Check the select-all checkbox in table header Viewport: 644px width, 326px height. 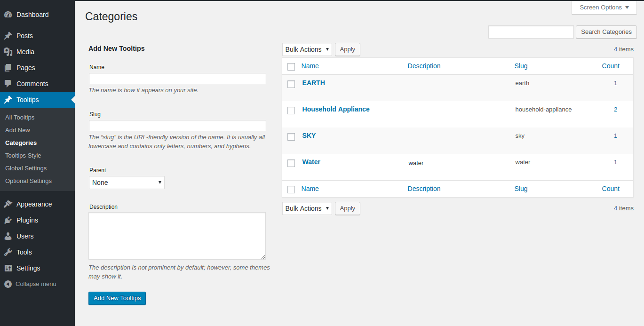pos(291,66)
